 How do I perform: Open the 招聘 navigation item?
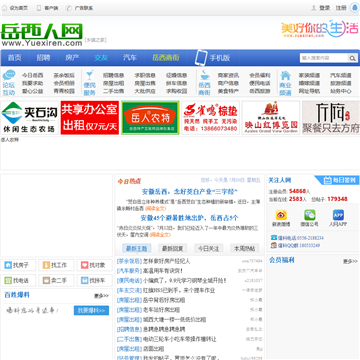[x=43, y=57]
